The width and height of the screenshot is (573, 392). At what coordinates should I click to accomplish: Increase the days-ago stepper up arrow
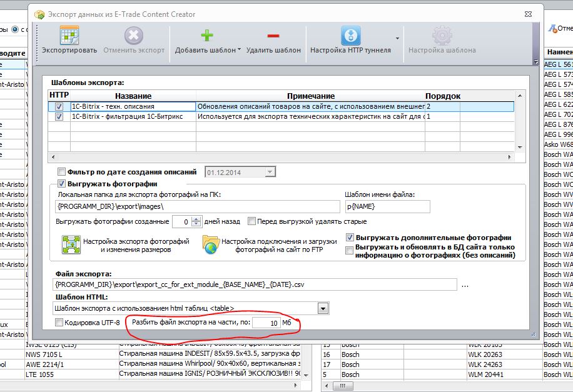(196, 219)
